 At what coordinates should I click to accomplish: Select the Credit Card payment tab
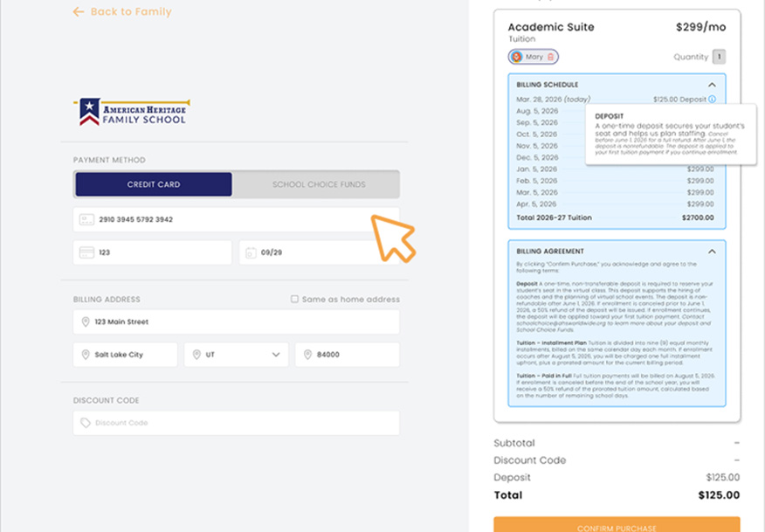click(x=154, y=184)
